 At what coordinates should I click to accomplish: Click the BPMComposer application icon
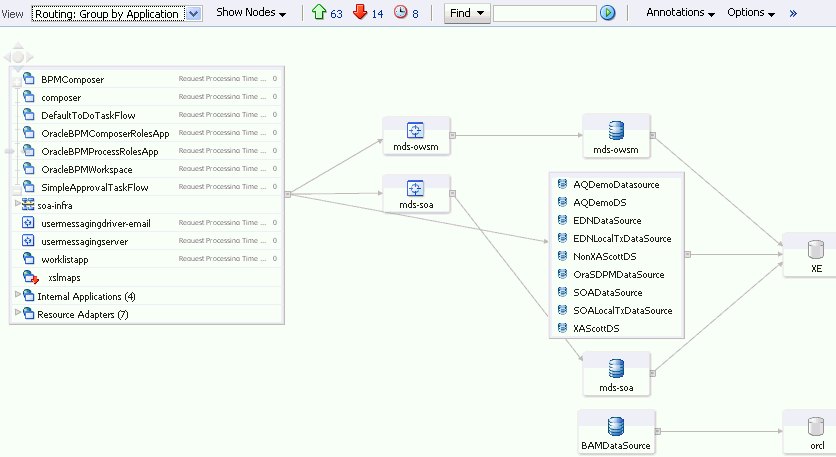(x=29, y=79)
